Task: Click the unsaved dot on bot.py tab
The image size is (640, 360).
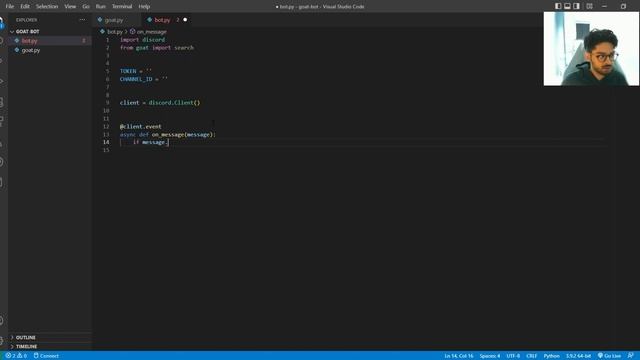Action: click(185, 20)
